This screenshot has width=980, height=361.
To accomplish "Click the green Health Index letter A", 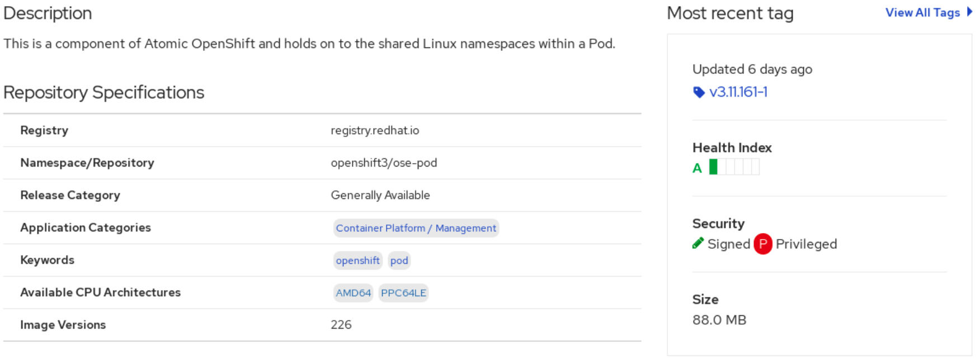I will [697, 168].
